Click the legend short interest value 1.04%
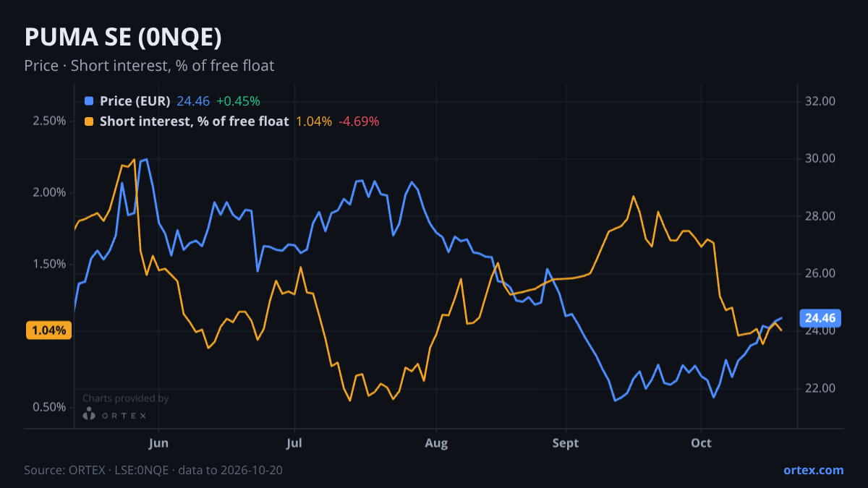 (314, 121)
